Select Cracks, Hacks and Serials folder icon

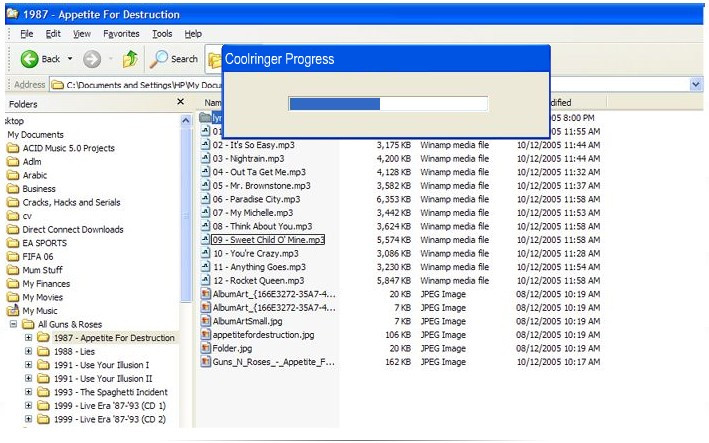tap(13, 202)
